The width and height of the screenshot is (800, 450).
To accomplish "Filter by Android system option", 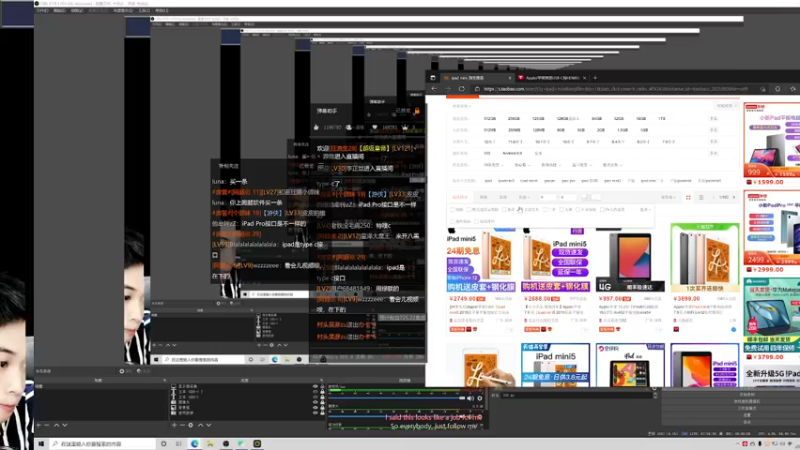I will coord(512,153).
